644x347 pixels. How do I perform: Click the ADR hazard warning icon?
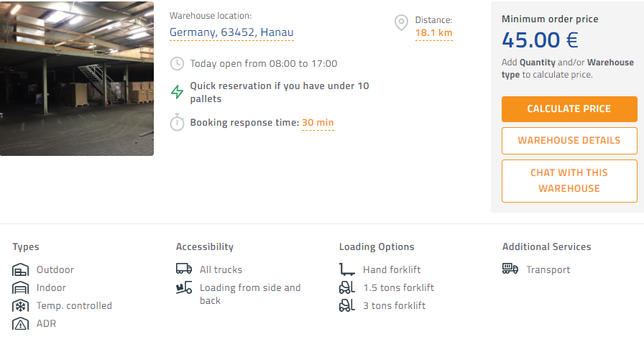click(x=20, y=324)
